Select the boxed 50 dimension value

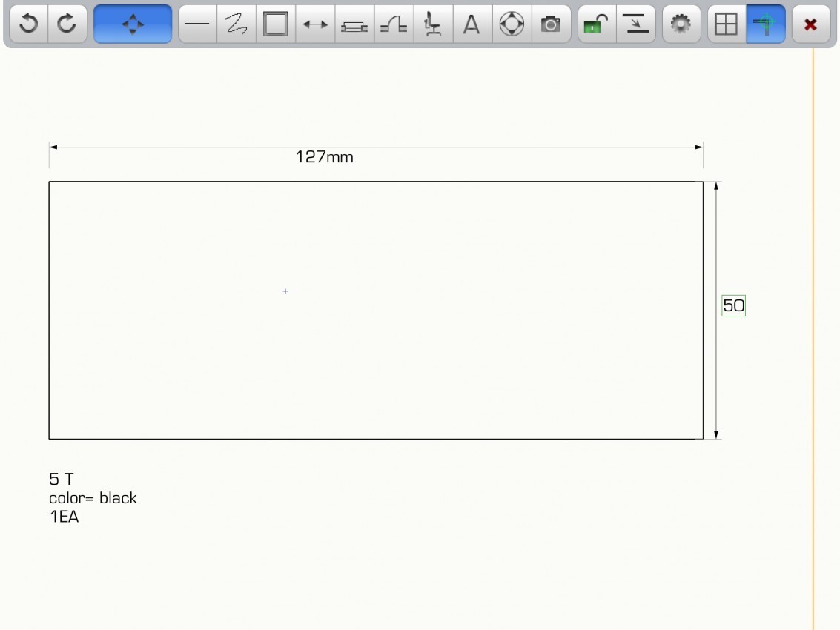click(x=733, y=305)
